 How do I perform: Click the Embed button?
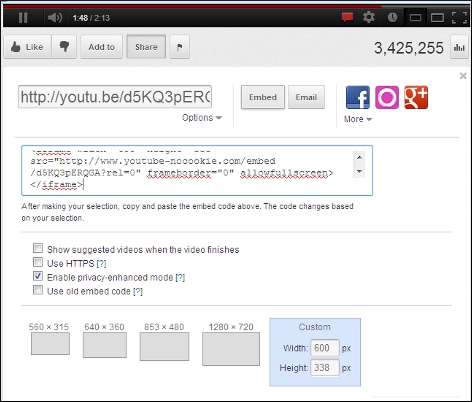263,97
